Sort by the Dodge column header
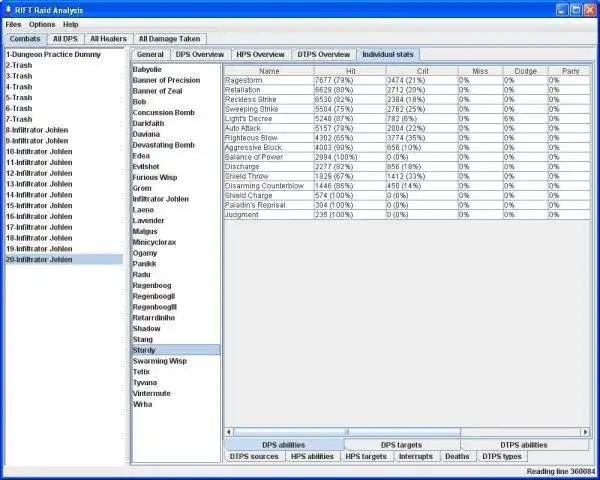The image size is (600, 480). [526, 71]
